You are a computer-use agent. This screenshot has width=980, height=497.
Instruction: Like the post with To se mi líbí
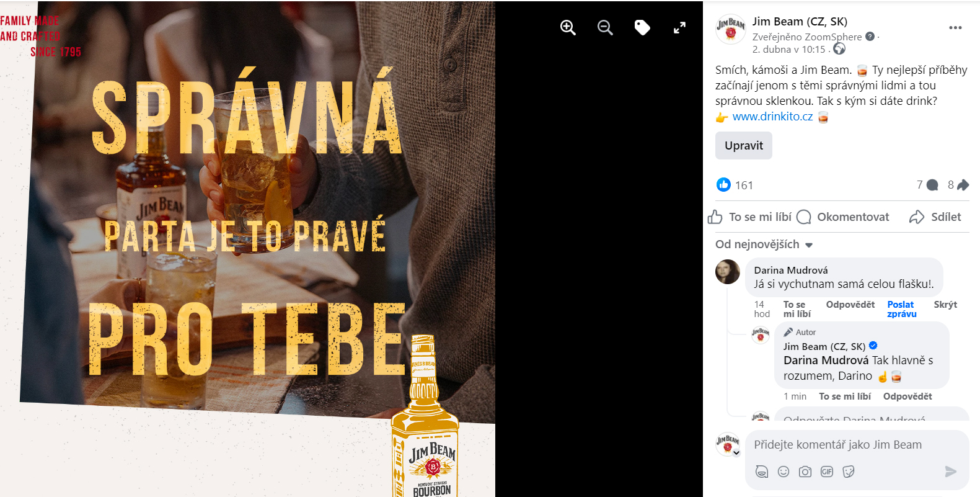[750, 217]
